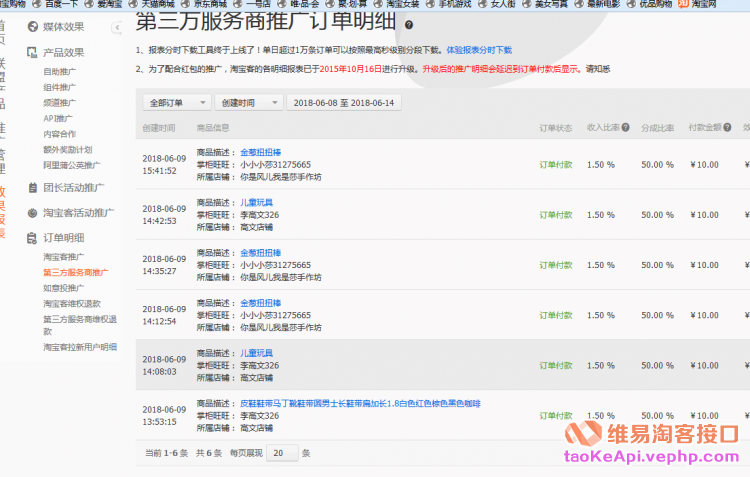Click the 京东商城 bookmark
The width and height of the screenshot is (750, 477).
[x=210, y=4]
